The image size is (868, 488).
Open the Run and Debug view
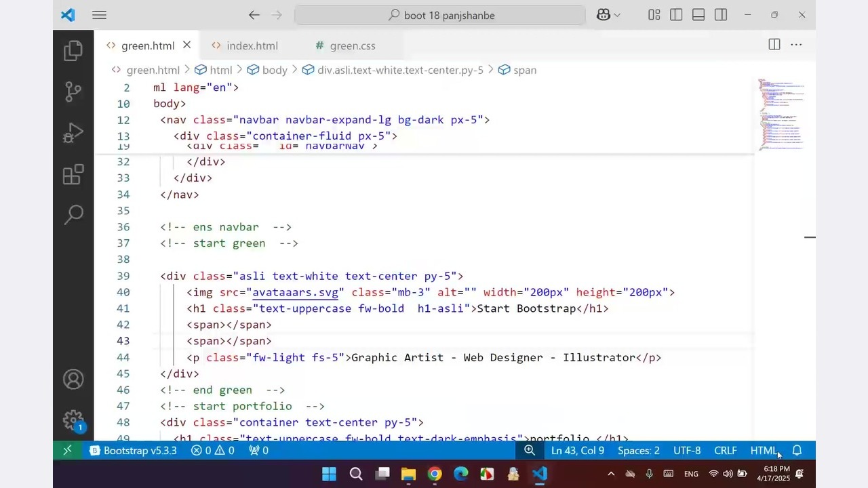pos(73,134)
